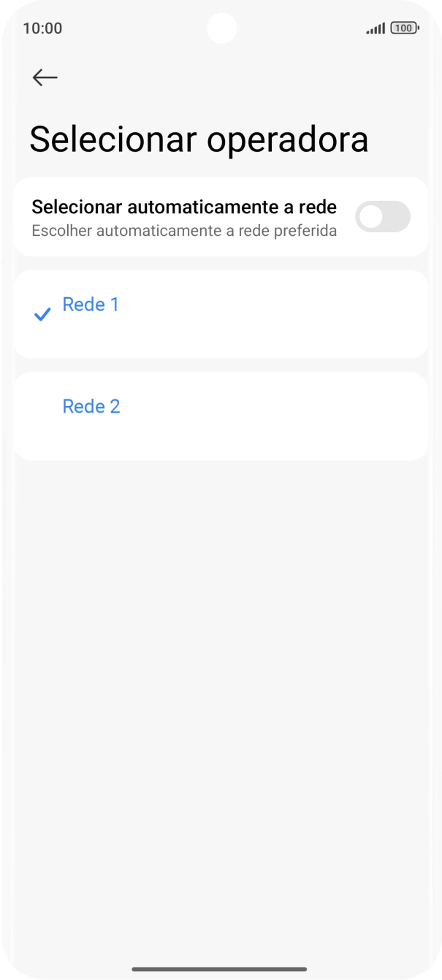Tap empty space right of Rede 1 label
Image resolution: width=442 pixels, height=980 pixels.
(x=278, y=314)
